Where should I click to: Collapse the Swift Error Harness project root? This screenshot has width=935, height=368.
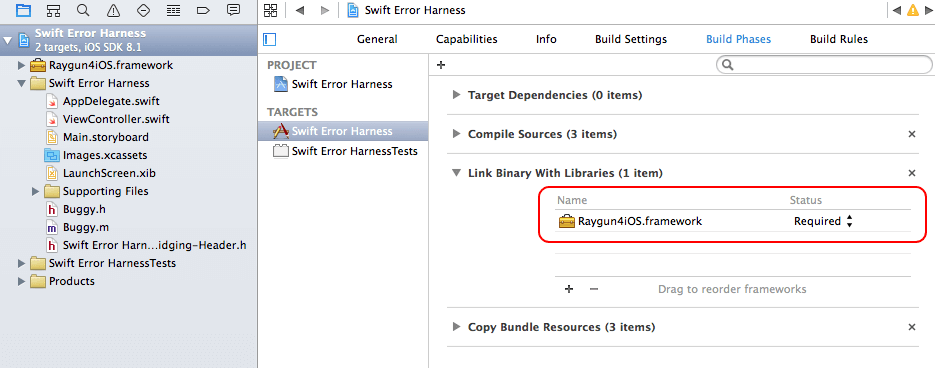point(7,41)
